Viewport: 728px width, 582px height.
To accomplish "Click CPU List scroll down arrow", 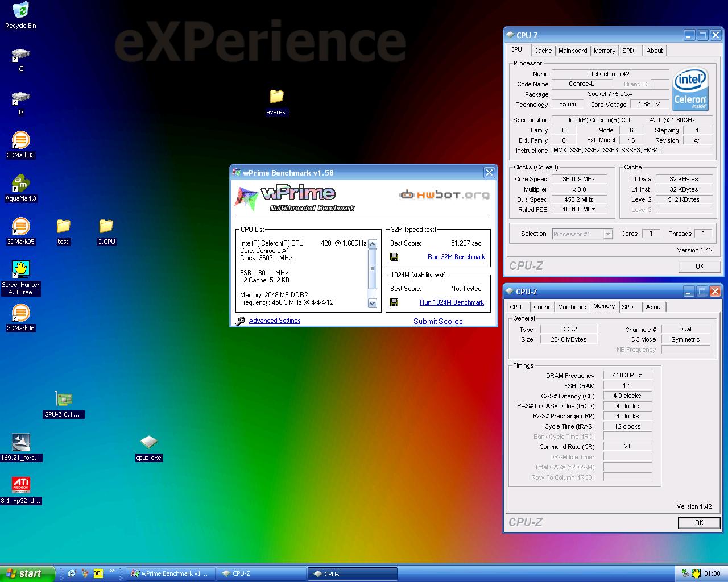I will coord(373,304).
